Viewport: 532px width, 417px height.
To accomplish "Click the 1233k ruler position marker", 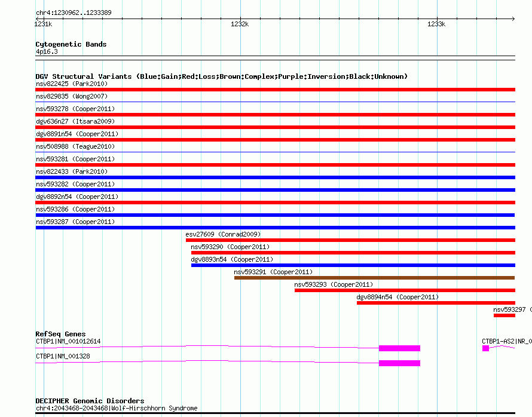I will (436, 24).
